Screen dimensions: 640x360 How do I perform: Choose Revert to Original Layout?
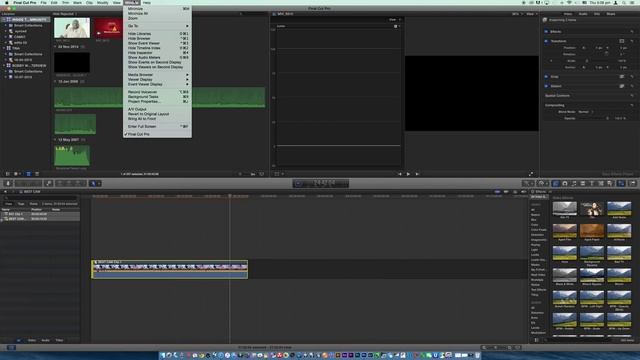[157, 114]
